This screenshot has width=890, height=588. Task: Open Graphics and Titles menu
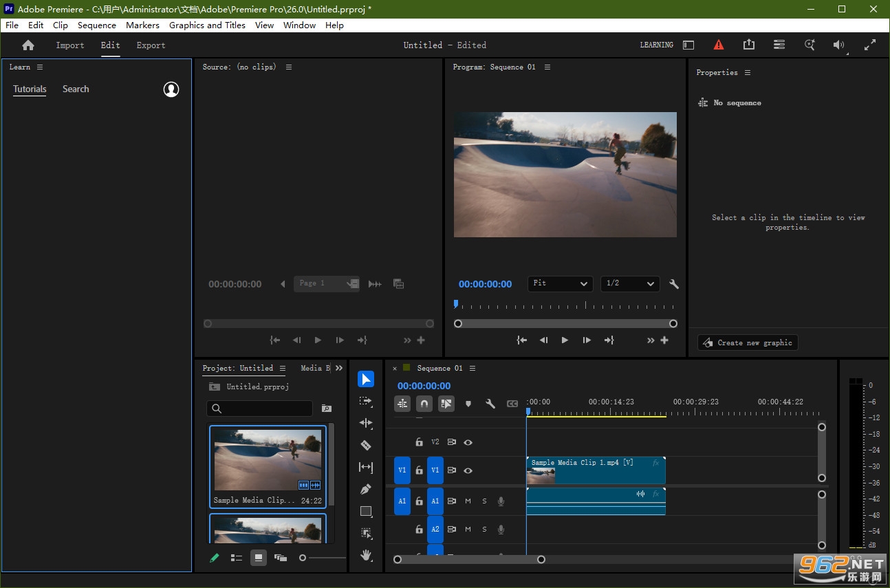coord(207,25)
